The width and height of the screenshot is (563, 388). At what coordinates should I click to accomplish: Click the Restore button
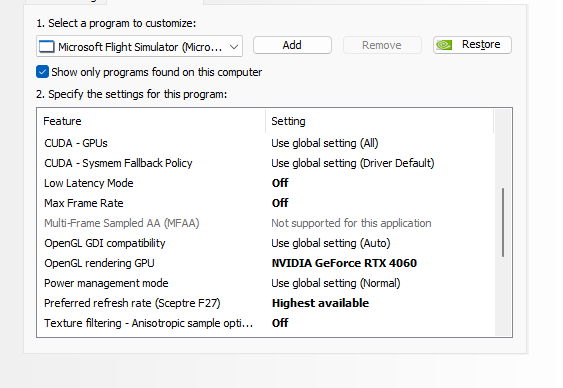(472, 45)
